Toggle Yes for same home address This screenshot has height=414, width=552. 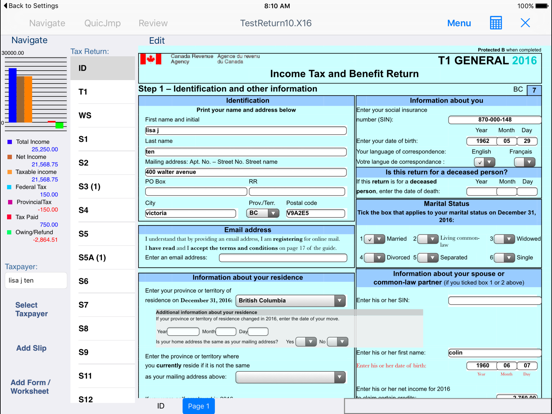click(x=306, y=341)
